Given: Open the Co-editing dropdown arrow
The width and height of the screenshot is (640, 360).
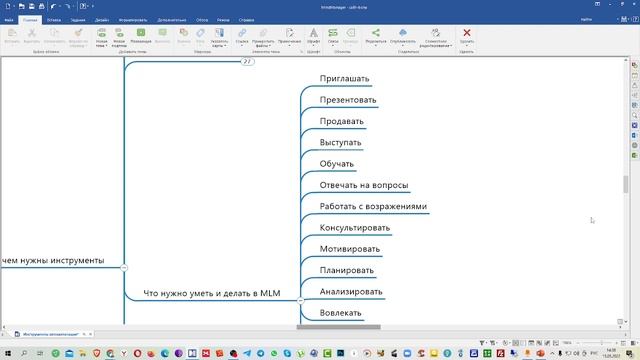Looking at the screenshot, I should [x=451, y=46].
